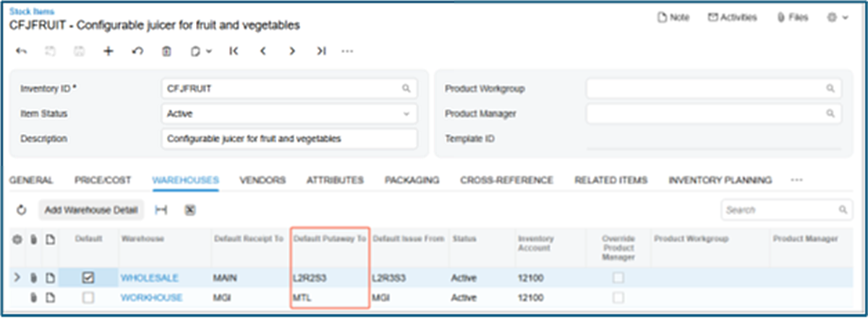This screenshot has height=328, width=868.
Task: Click Add Warehouse Detail button
Action: coord(91,210)
